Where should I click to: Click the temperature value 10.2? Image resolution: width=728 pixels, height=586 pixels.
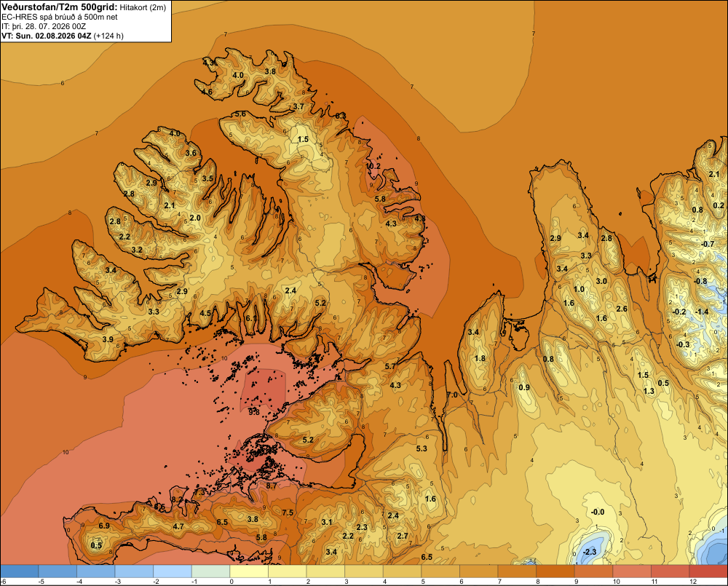point(373,166)
